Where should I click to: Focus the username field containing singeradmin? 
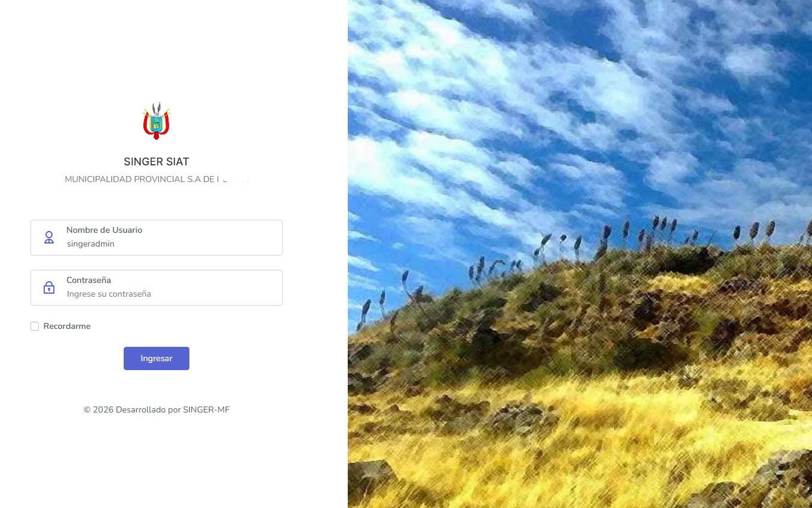(157, 238)
